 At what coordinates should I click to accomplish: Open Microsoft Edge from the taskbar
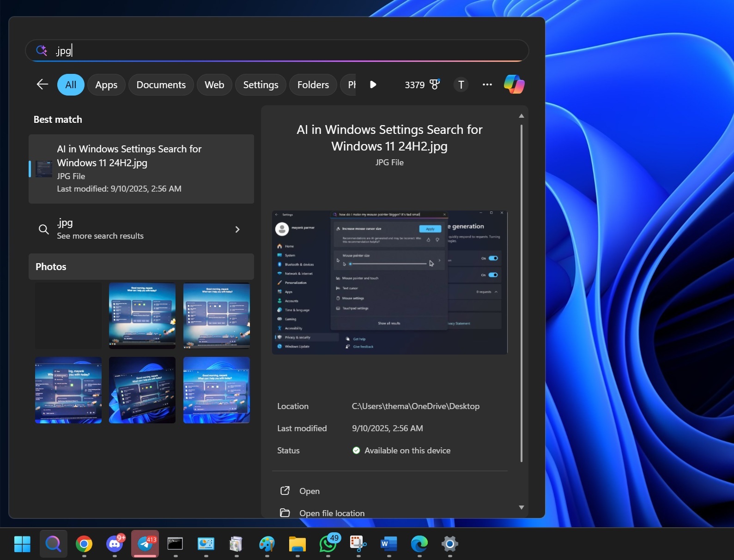419,544
